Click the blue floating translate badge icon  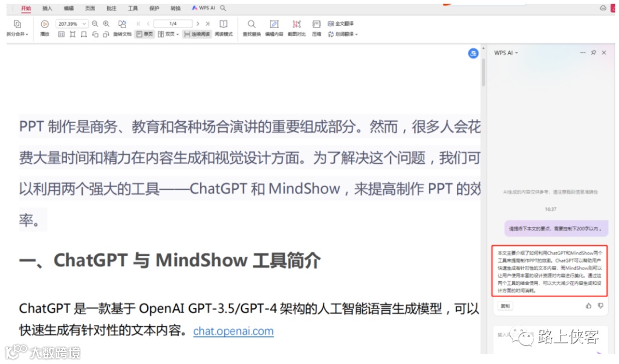pos(473,53)
